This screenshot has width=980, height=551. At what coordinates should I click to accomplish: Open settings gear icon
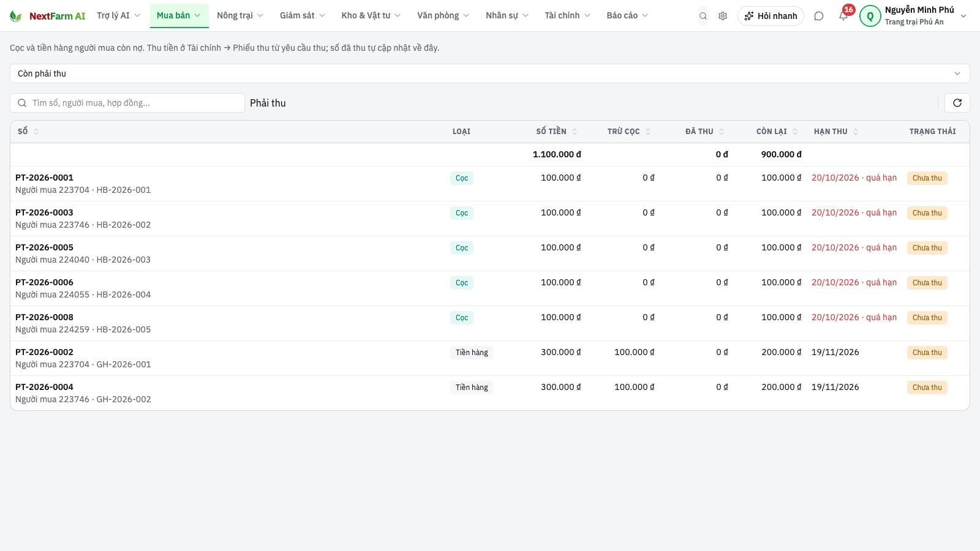point(723,16)
